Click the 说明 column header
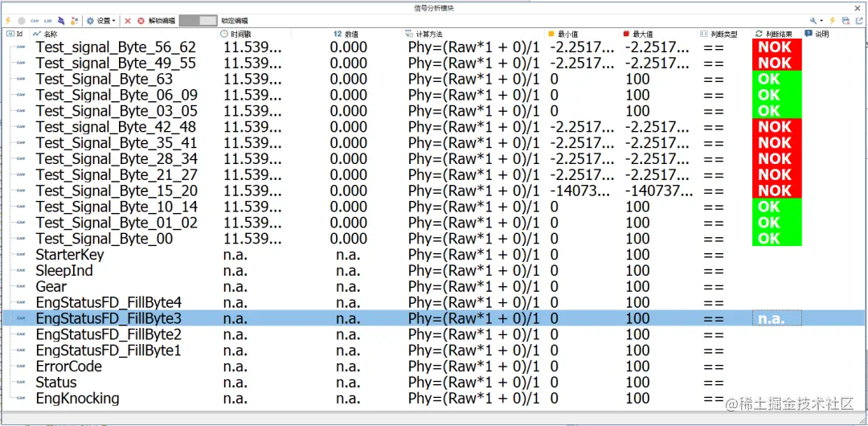868x426 pixels. [x=833, y=34]
